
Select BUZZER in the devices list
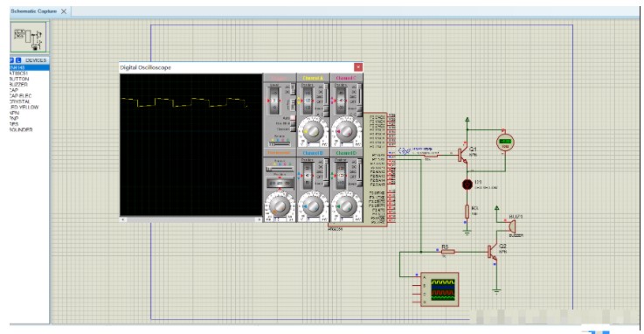coord(18,84)
